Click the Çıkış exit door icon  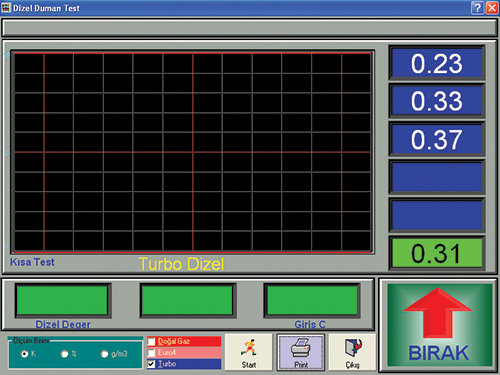353,348
